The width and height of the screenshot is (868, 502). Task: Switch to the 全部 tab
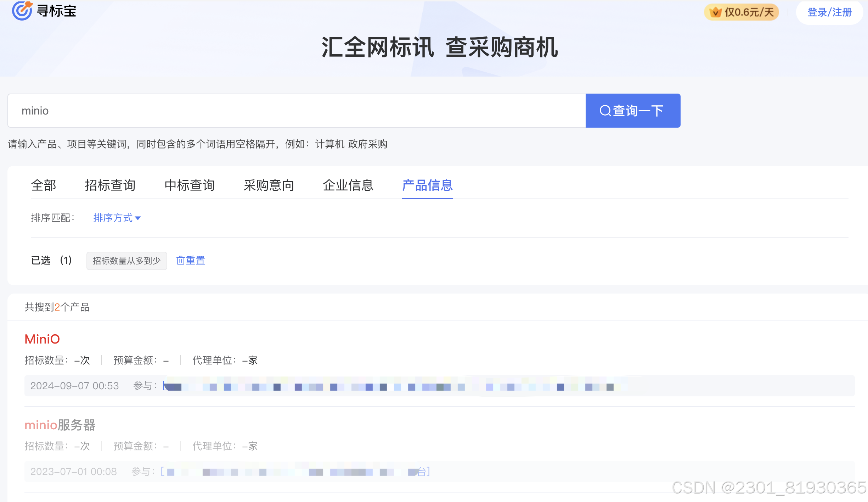(x=44, y=185)
